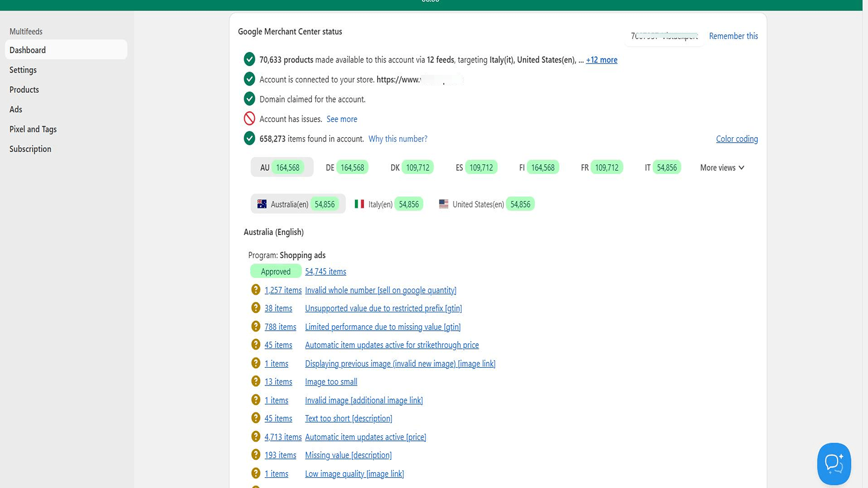Open the 1,257 items link
868x488 pixels.
click(283, 290)
